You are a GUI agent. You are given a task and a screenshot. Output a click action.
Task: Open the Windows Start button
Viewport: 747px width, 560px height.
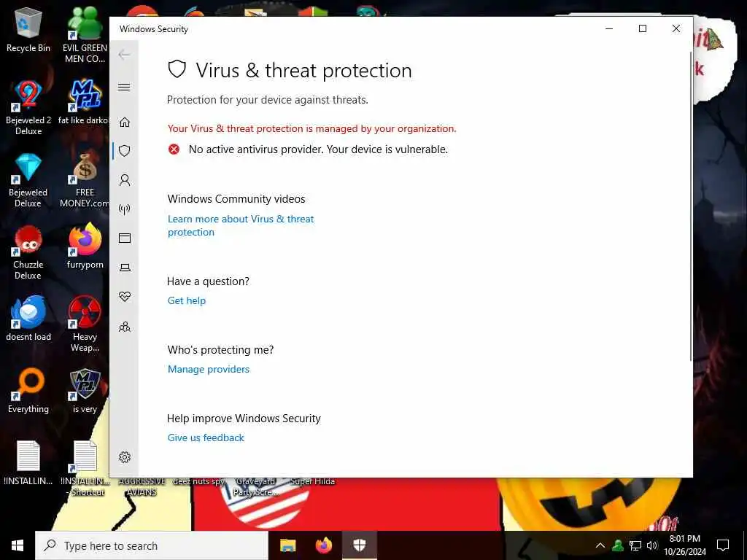[x=18, y=545]
